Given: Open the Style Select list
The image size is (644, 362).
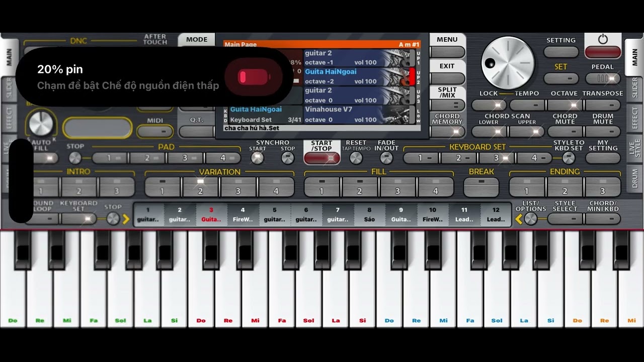Looking at the screenshot, I should 565,219.
